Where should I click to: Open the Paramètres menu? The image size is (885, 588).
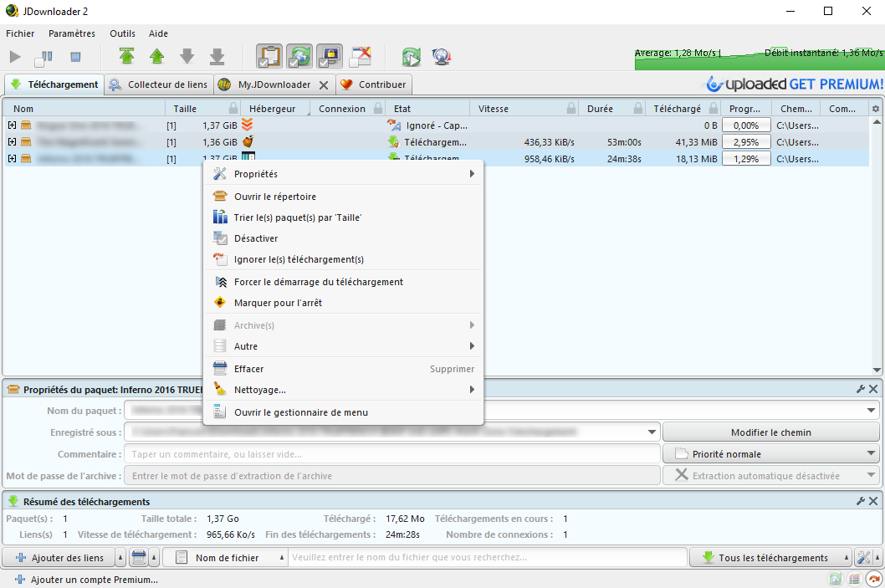[72, 33]
